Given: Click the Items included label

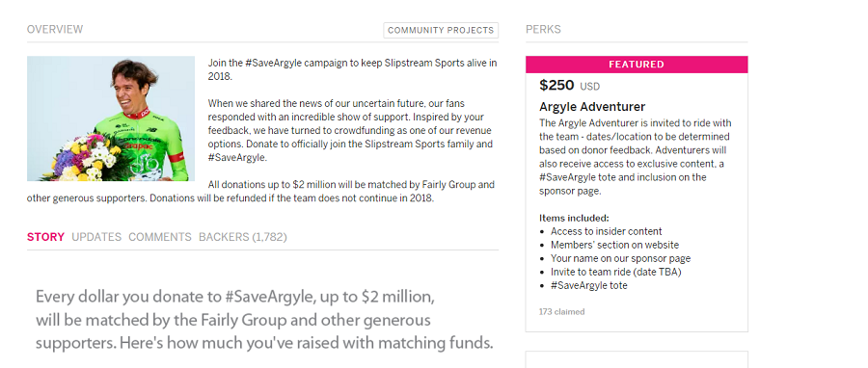Looking at the screenshot, I should [x=574, y=218].
